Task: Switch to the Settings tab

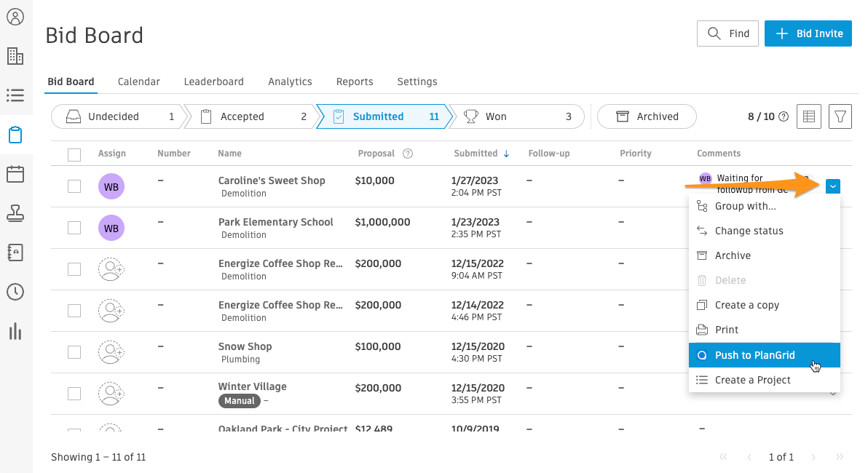Action: pyautogui.click(x=417, y=82)
